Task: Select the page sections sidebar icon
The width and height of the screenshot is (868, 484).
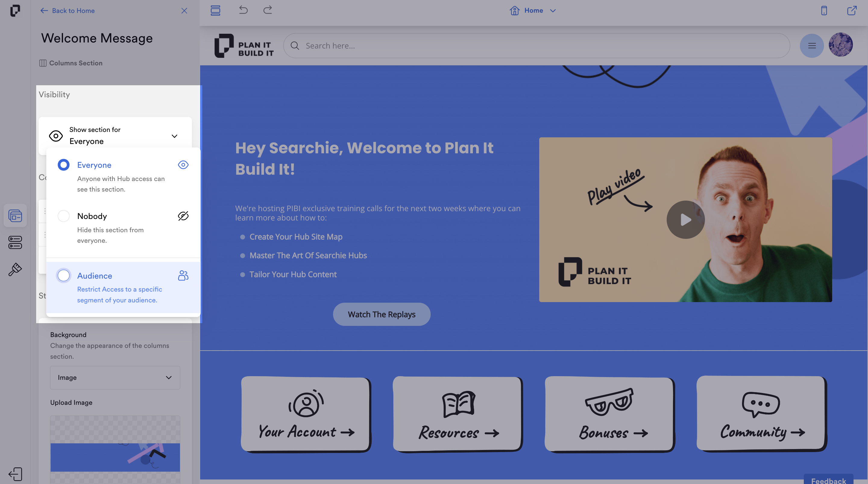Action: (15, 216)
